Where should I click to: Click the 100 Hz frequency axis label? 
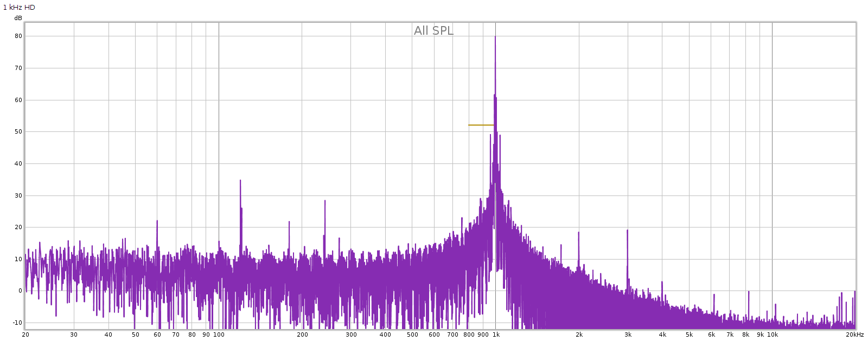click(219, 334)
